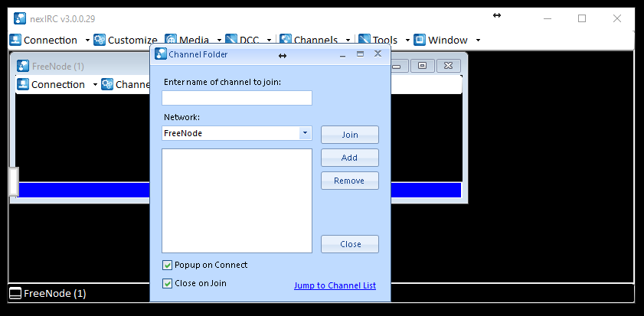Click the channel name input field
This screenshot has width=644, height=316.
[237, 98]
